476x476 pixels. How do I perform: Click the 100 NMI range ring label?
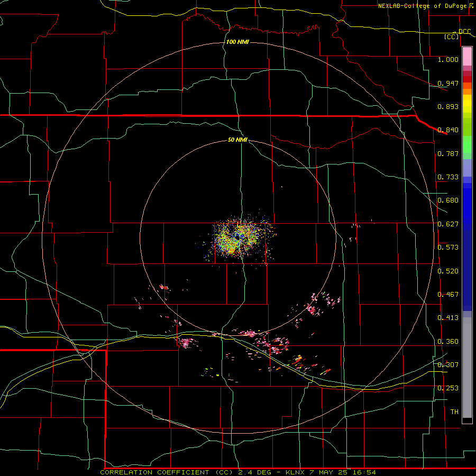click(237, 42)
